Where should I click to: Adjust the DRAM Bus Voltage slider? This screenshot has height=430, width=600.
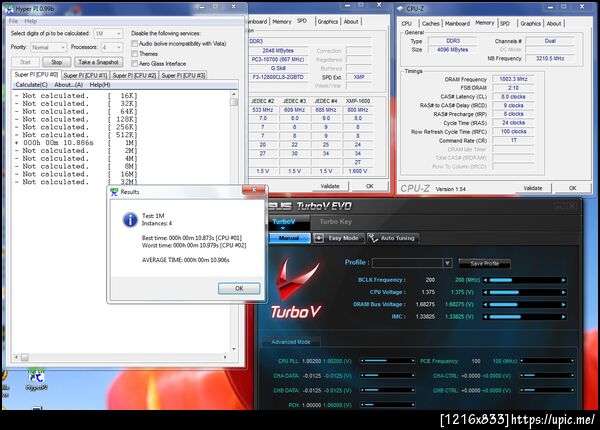click(x=524, y=305)
